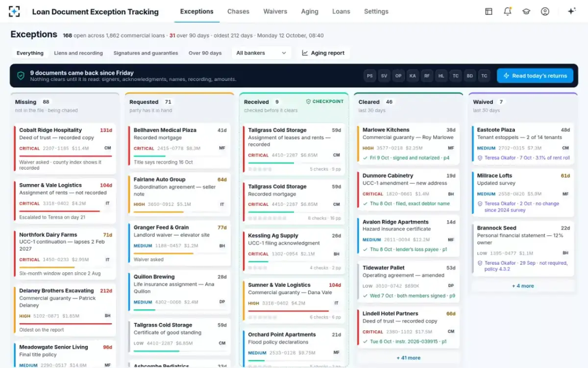Open the Settings tab
The width and height of the screenshot is (588, 368).
(x=376, y=11)
